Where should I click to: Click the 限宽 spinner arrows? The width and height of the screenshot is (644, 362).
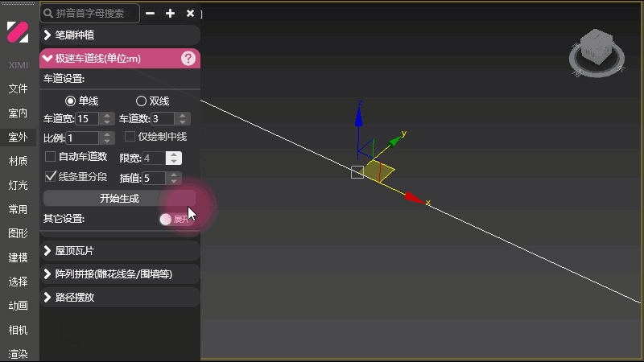pyautogui.click(x=174, y=158)
